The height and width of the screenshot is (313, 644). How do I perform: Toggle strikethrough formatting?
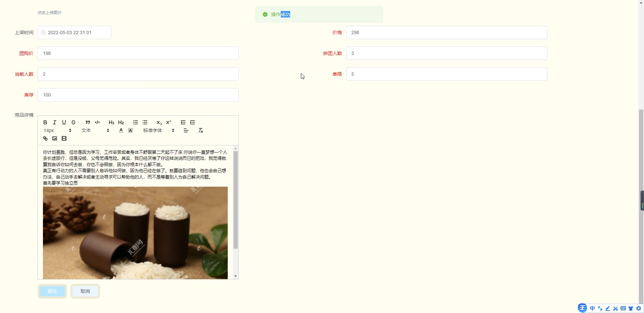coord(73,122)
